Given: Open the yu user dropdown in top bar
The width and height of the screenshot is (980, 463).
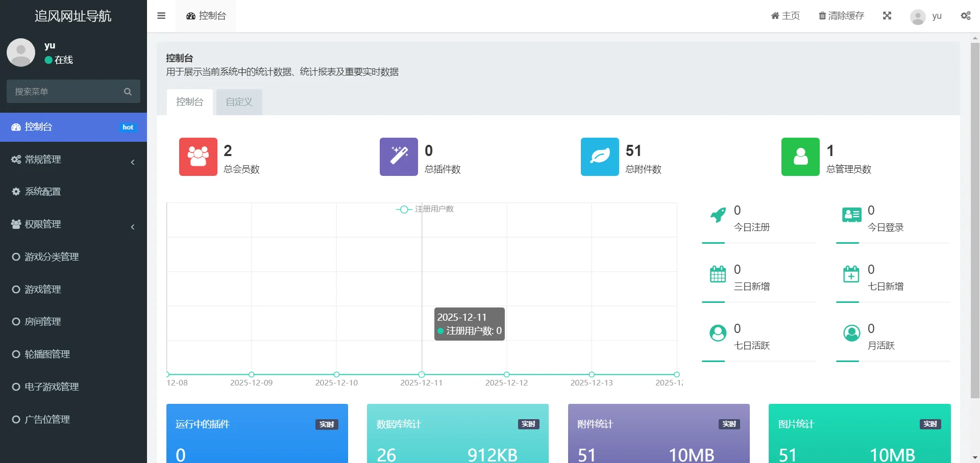Looking at the screenshot, I should pos(926,16).
